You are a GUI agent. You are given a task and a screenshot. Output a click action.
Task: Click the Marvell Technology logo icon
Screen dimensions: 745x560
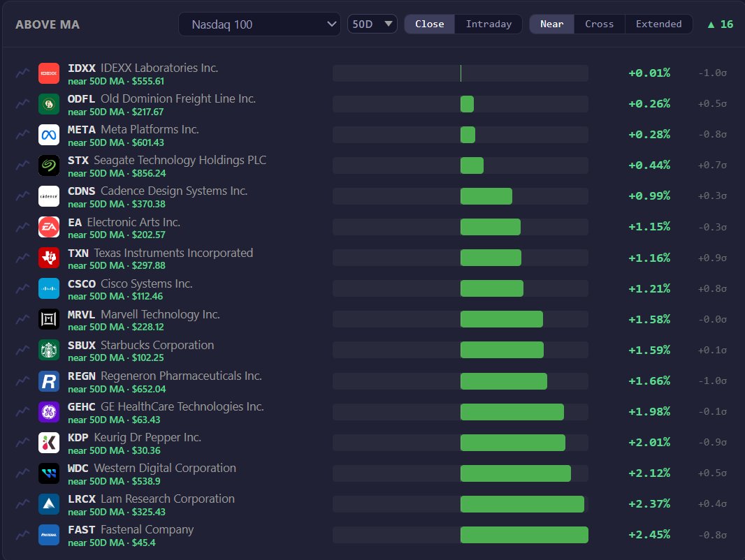point(49,319)
